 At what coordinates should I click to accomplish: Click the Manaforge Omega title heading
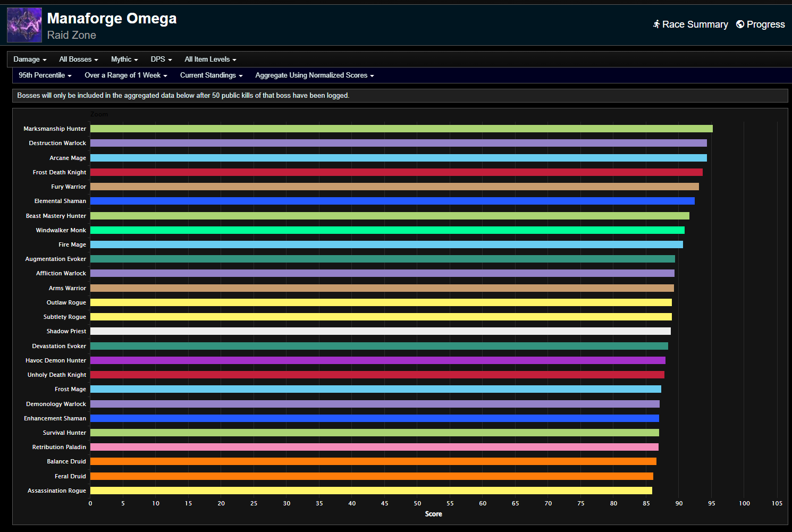[112, 19]
